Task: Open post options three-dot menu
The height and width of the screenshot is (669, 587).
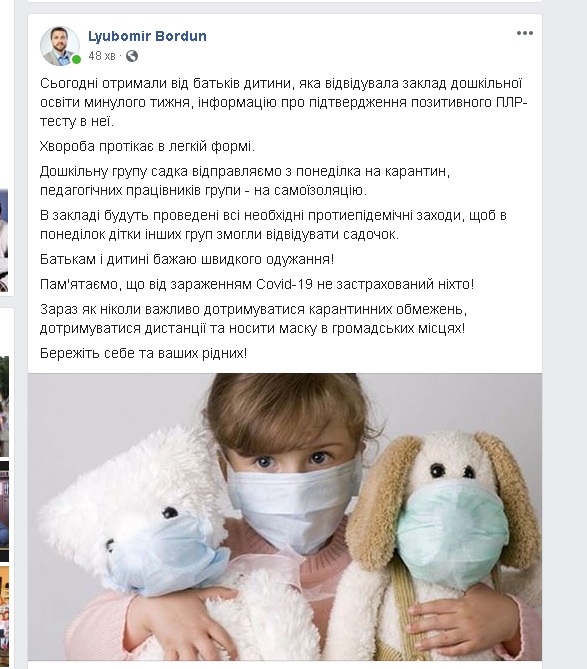Action: coord(524,33)
